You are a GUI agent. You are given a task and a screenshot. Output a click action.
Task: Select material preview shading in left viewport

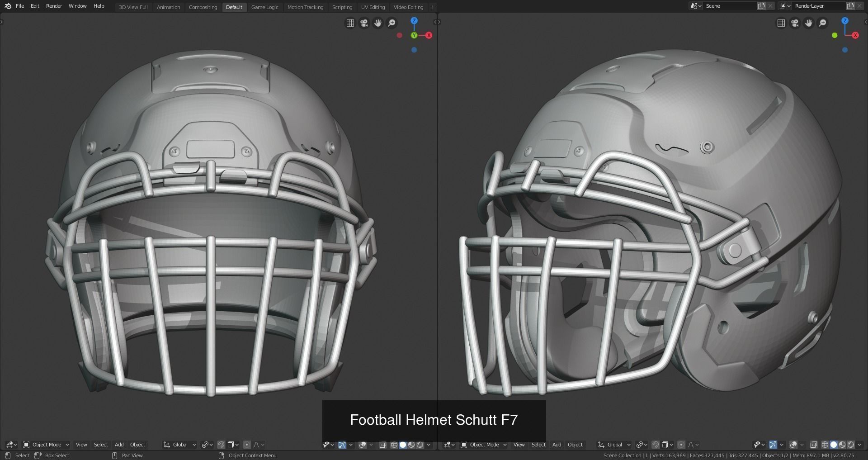[411, 445]
